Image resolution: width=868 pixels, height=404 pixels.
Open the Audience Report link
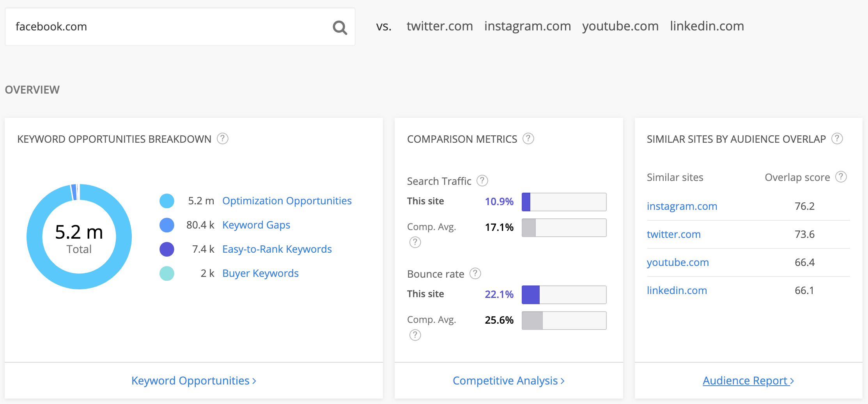(748, 381)
